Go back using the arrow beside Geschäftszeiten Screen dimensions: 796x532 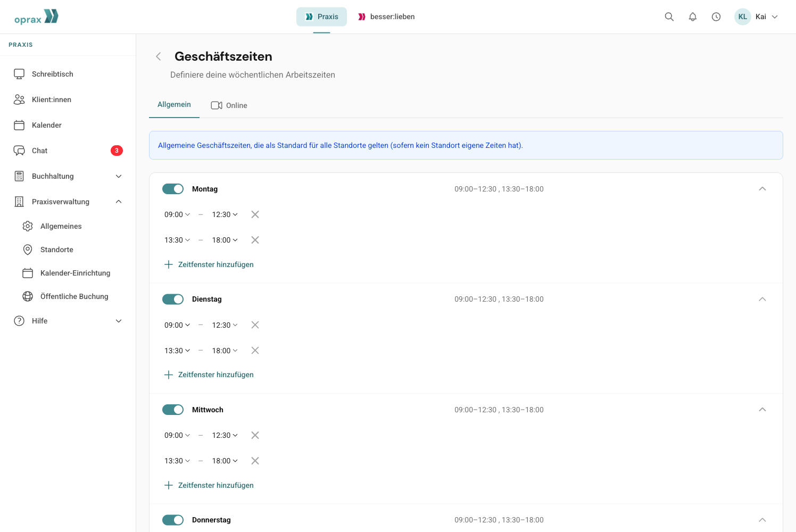click(x=159, y=56)
